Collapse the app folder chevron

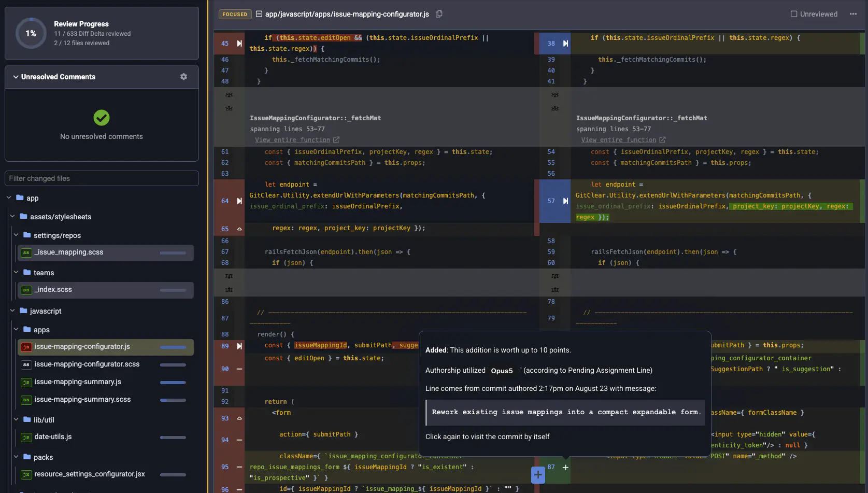[x=9, y=198]
